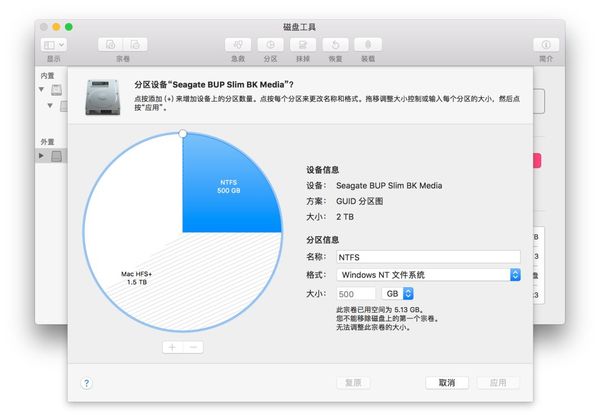Open the sidebar display toolbar button
600x415 pixels.
53,45
